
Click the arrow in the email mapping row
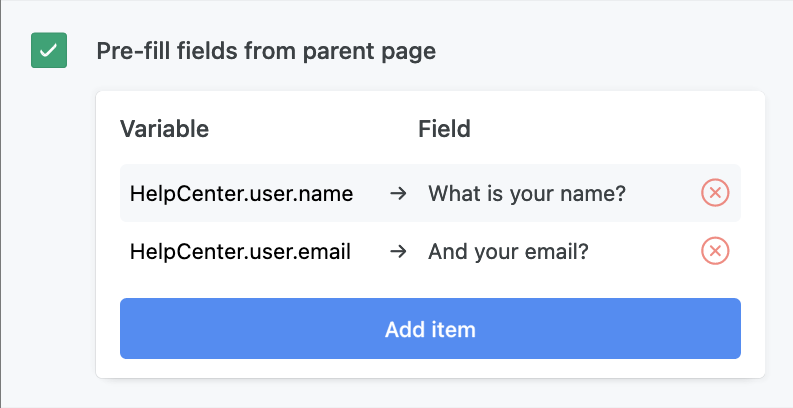pyautogui.click(x=399, y=251)
